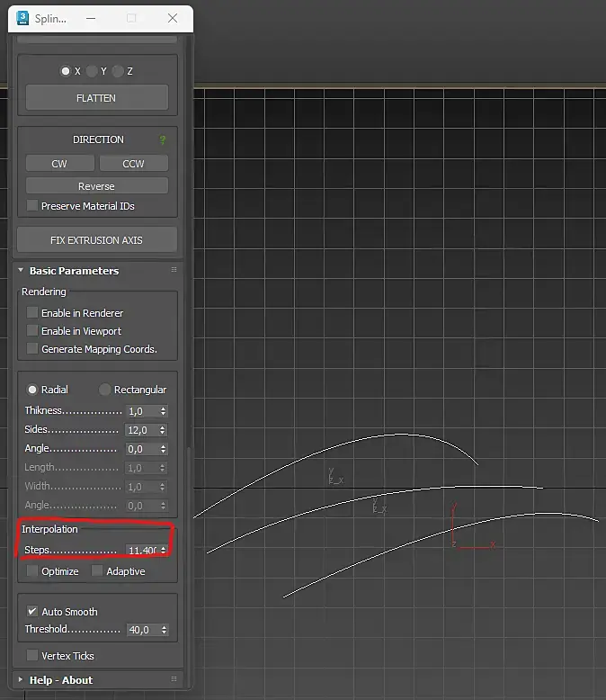The image size is (606, 700).
Task: Open the green Direction help question mark
Action: point(163,139)
